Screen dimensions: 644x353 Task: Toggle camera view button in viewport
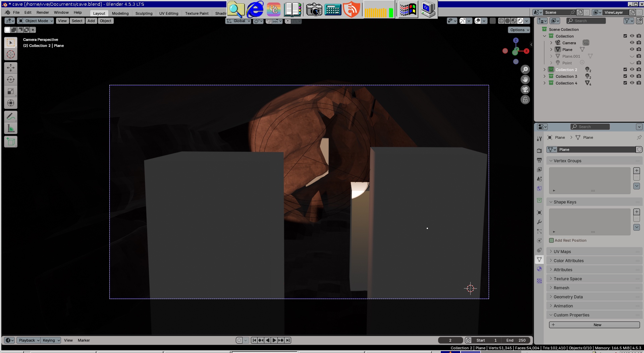[525, 90]
